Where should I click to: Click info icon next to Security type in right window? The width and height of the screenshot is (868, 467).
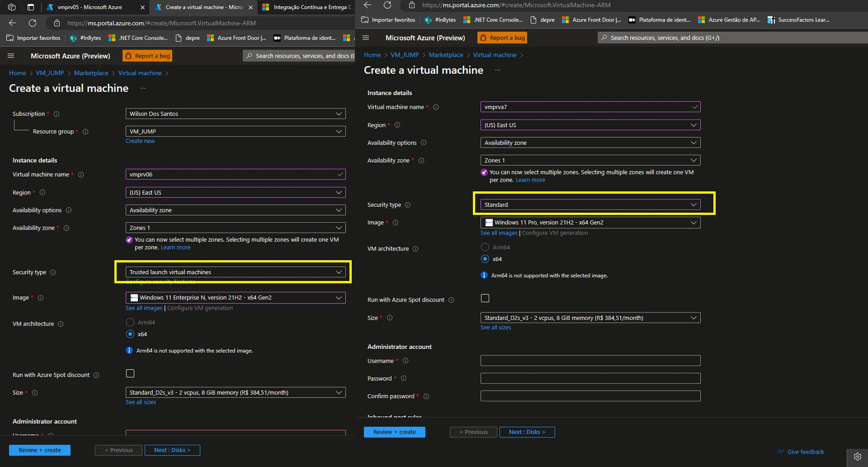tap(408, 205)
